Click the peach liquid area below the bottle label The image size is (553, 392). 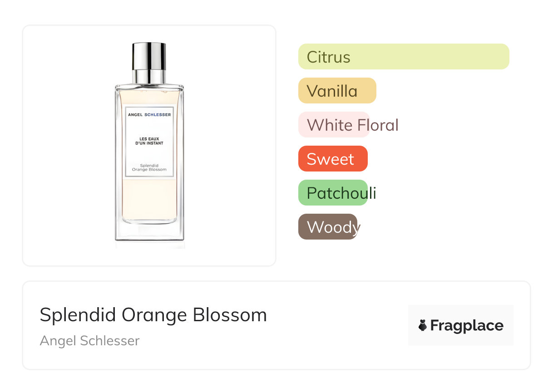[149, 200]
